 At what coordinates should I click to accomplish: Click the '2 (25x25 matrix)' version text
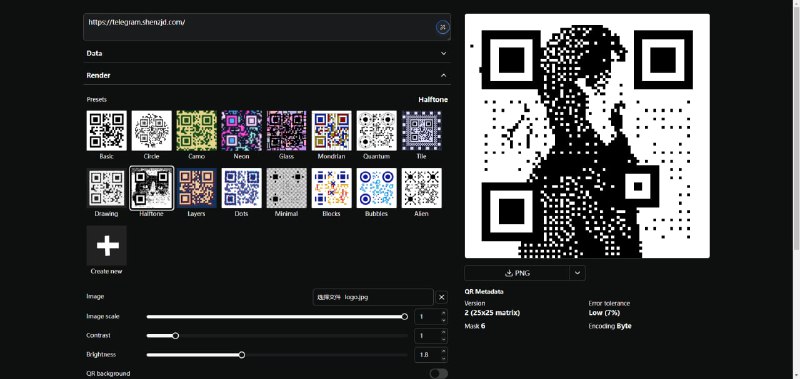[492, 313]
